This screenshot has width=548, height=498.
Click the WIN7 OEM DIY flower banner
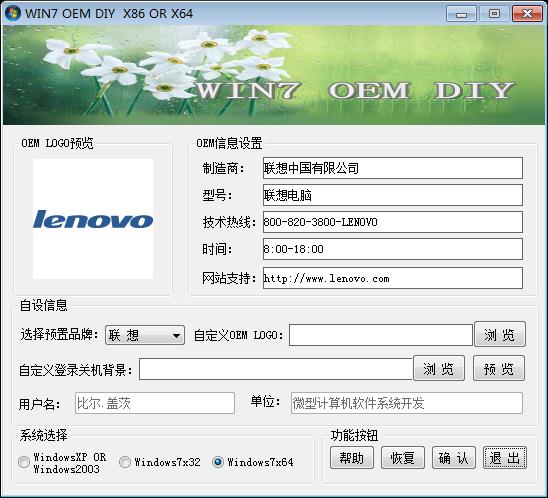click(x=274, y=75)
